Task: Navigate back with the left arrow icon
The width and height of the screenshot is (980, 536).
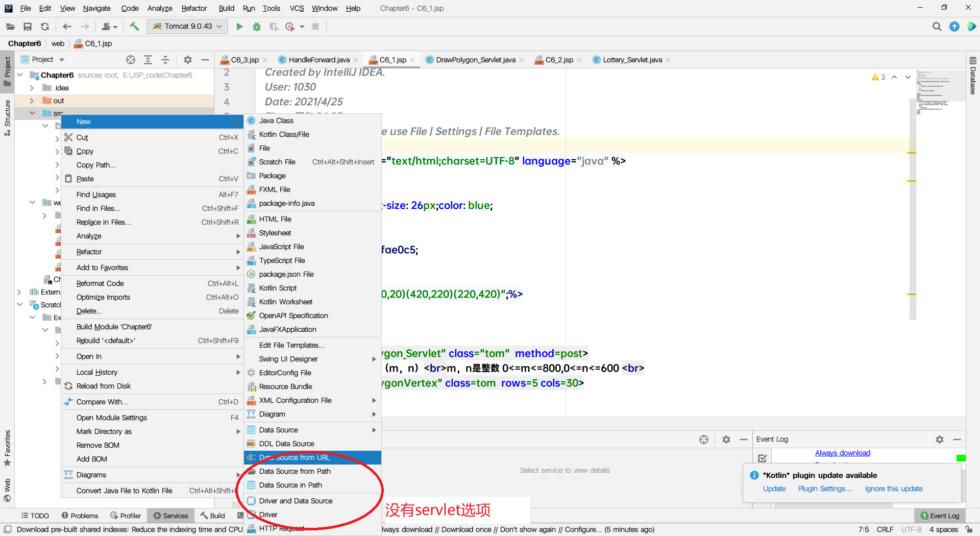Action: [x=67, y=27]
